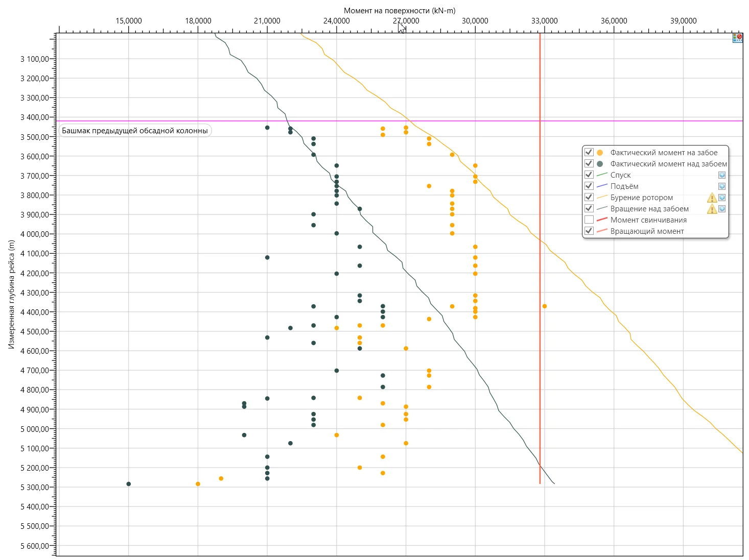
Task: Click the red Момент свинчивания line swatch
Action: pos(601,220)
